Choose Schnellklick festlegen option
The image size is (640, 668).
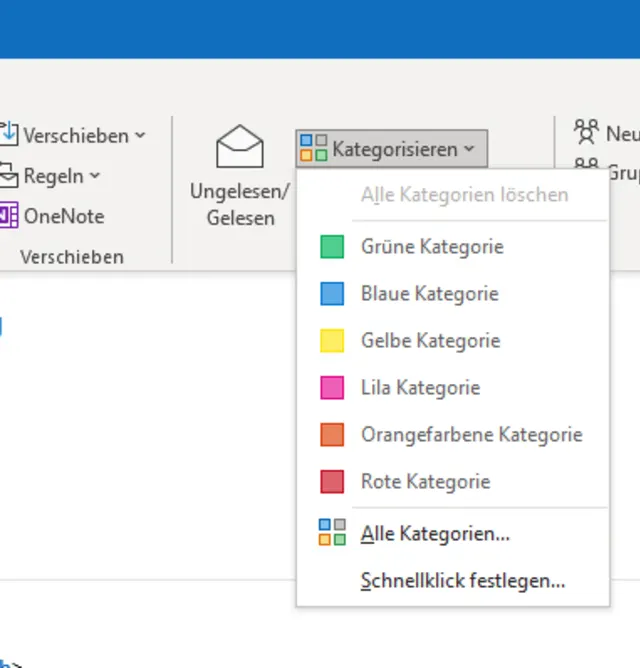click(x=463, y=581)
